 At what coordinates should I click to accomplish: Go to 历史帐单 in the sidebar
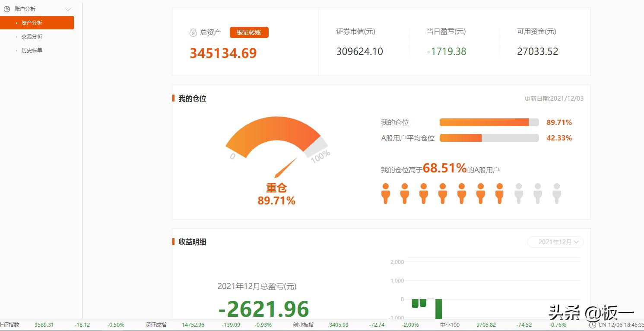pyautogui.click(x=32, y=51)
